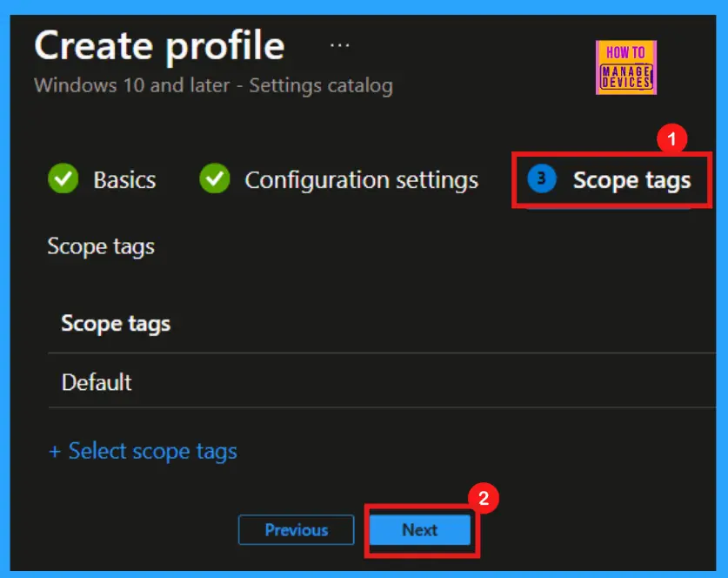Click the Next button
Screen dimensions: 728x578
click(x=420, y=529)
